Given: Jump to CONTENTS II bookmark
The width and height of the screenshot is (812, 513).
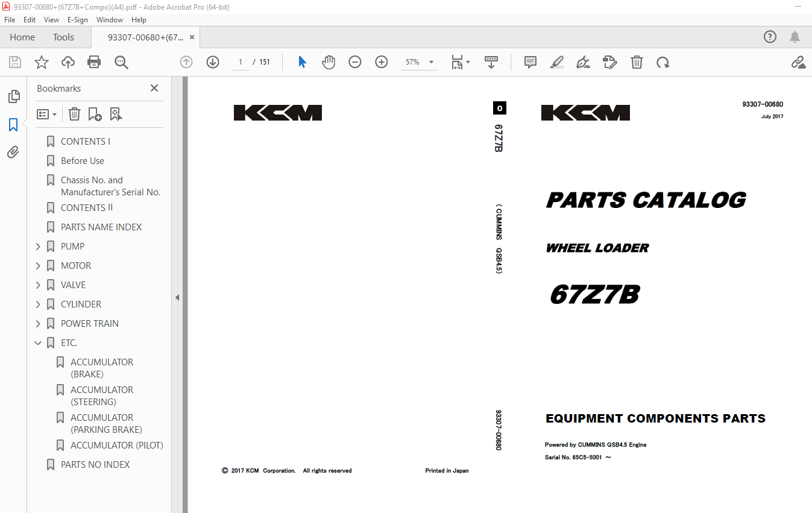Looking at the screenshot, I should click(87, 208).
